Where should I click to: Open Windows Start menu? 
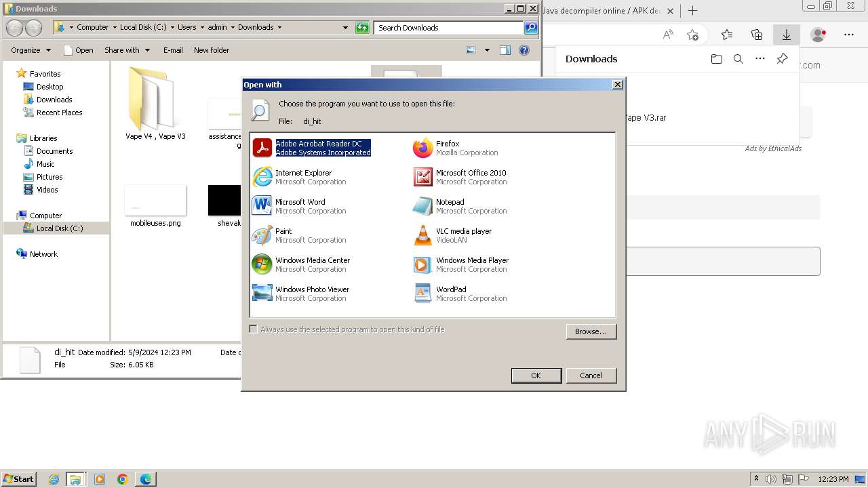[19, 479]
